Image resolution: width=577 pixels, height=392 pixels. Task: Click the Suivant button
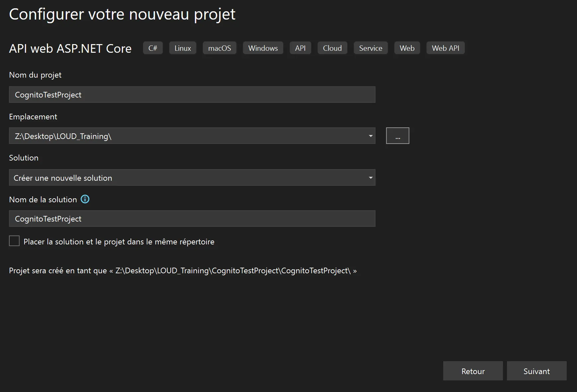[x=536, y=371]
